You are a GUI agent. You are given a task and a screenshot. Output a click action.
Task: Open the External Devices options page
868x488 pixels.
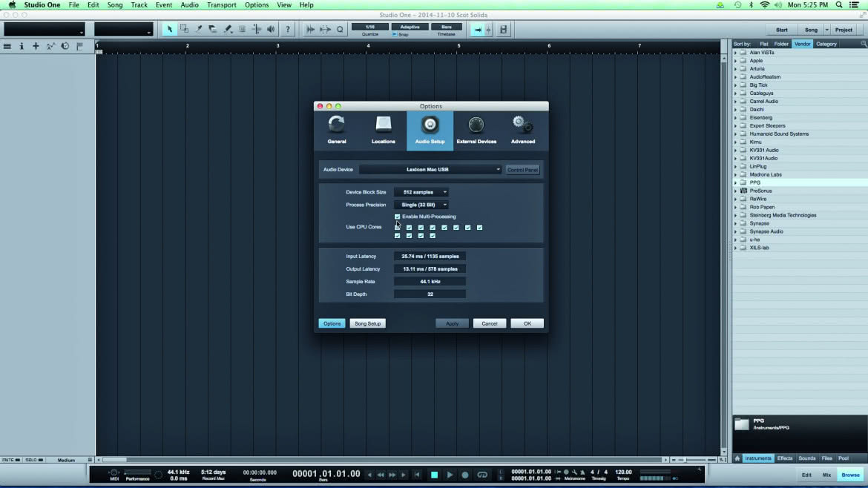476,131
